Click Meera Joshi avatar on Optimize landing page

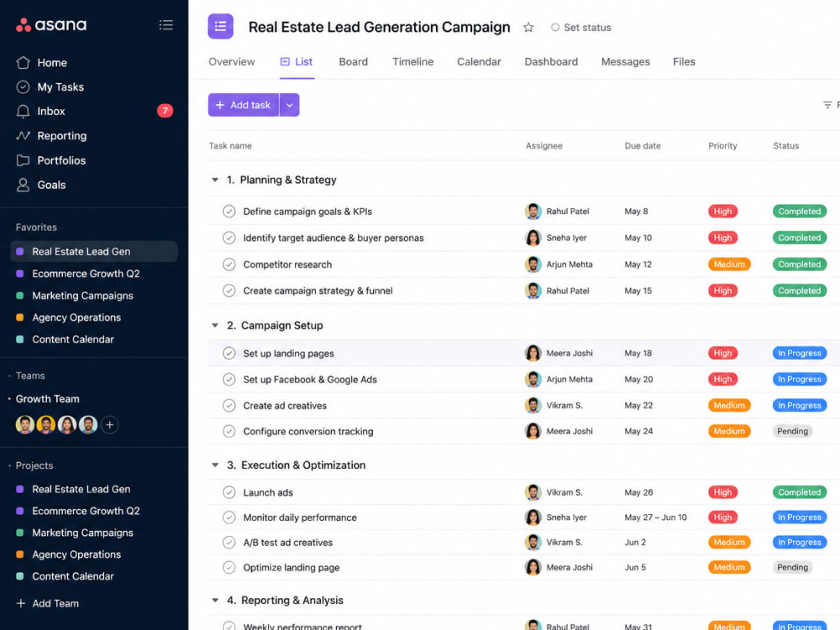point(533,567)
